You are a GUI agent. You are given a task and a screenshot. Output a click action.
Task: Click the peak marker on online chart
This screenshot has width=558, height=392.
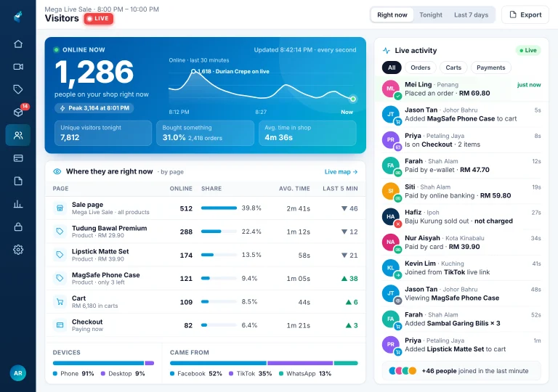click(x=193, y=71)
